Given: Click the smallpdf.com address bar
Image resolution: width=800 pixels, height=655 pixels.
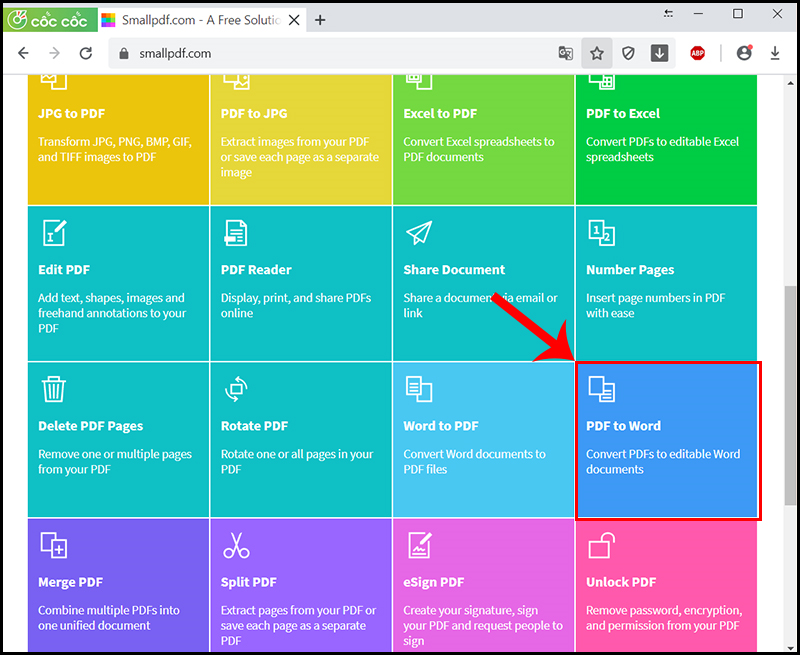Looking at the screenshot, I should [330, 53].
